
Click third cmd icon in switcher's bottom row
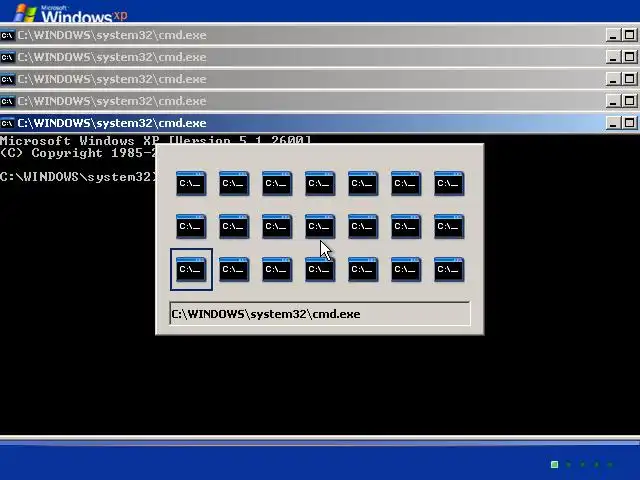pos(277,269)
